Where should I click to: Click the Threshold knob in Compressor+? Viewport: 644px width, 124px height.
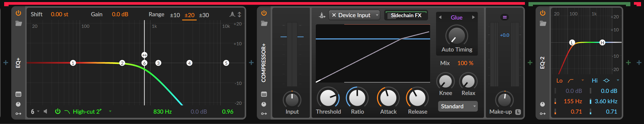(328, 98)
